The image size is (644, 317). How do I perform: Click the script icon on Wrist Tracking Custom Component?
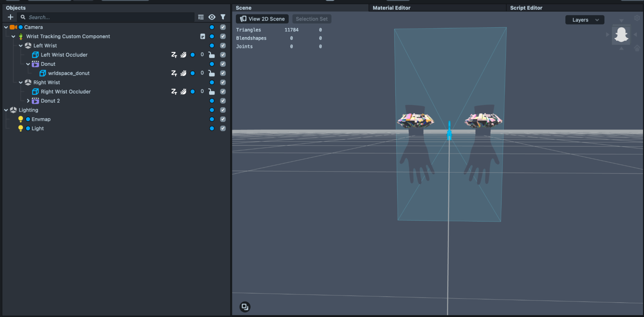coord(203,36)
